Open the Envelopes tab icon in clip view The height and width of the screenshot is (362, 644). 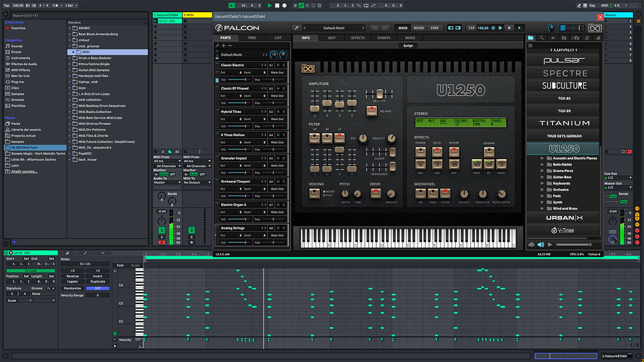coord(85,253)
